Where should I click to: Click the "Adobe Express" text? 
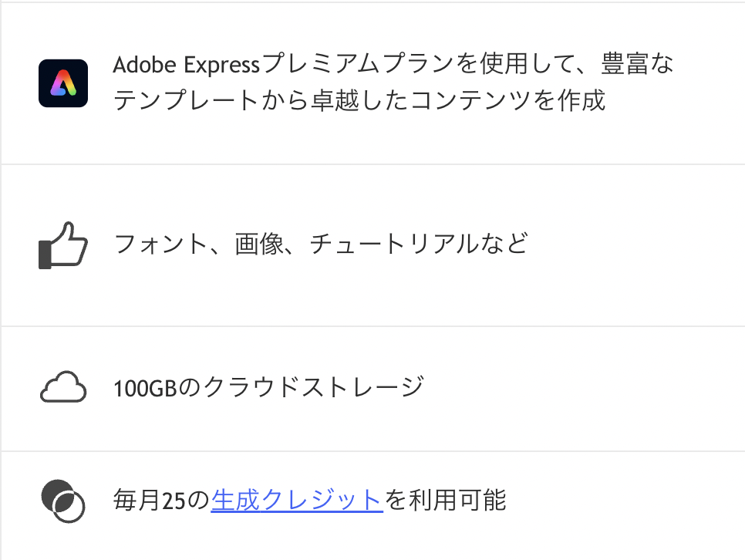click(187, 65)
